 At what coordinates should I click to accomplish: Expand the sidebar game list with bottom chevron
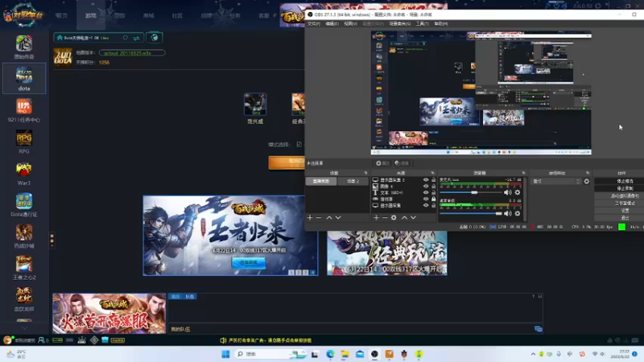[x=24, y=327]
